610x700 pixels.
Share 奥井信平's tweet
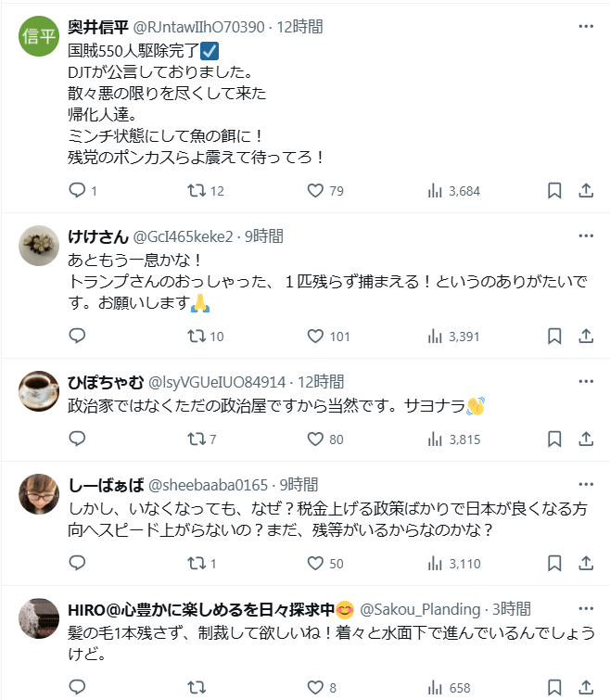586,191
